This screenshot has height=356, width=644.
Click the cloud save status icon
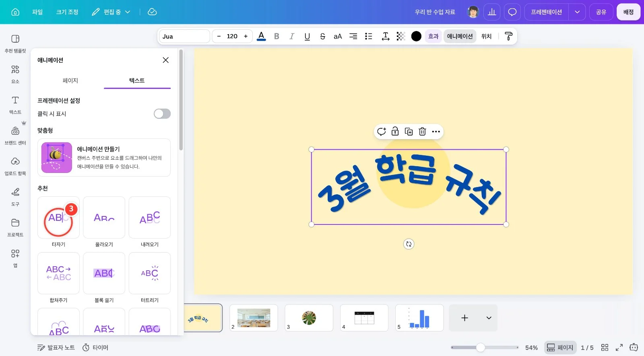pyautogui.click(x=152, y=12)
